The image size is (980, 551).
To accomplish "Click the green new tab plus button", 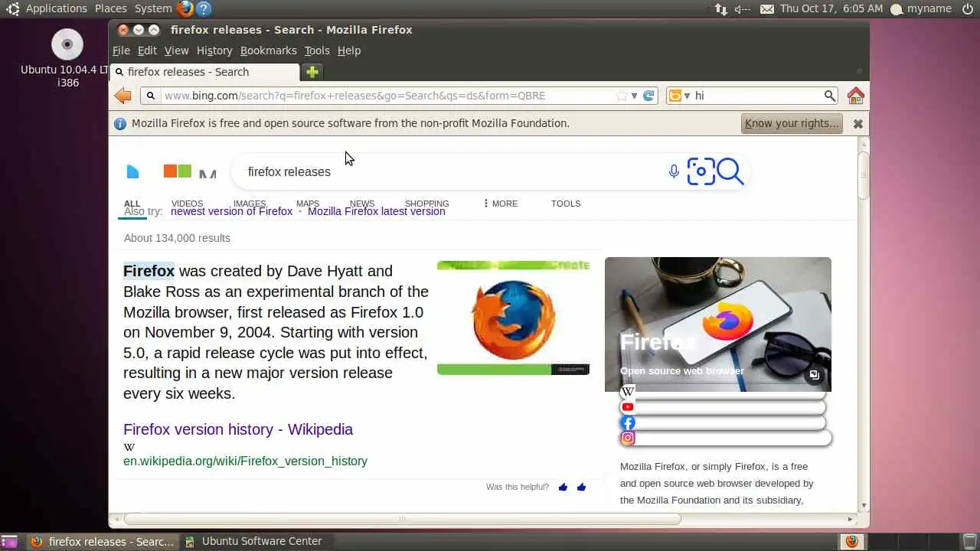I will coord(312,72).
